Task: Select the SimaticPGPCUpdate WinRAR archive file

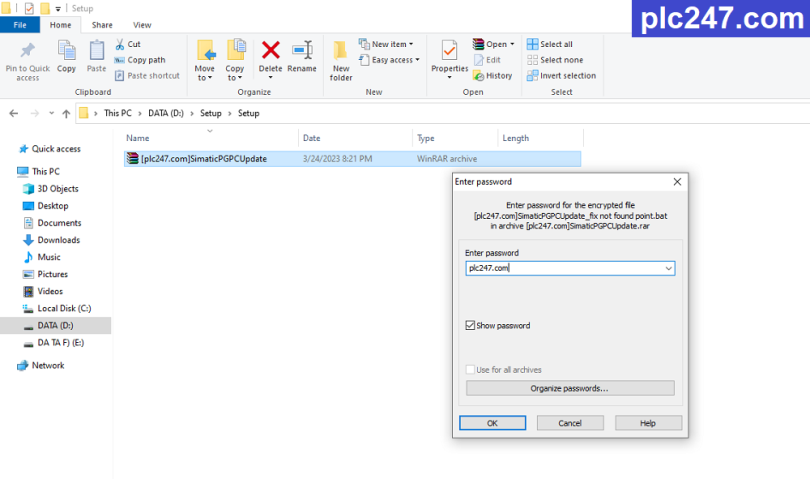Action: coord(203,158)
